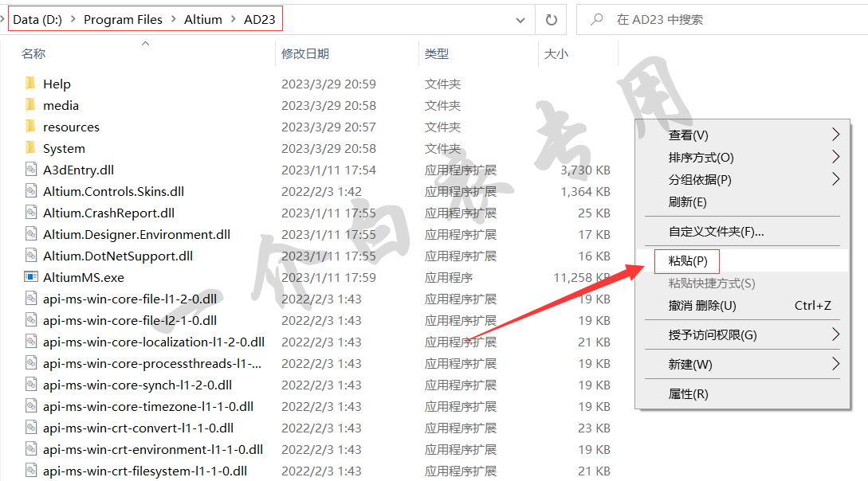The image size is (868, 481).
Task: Click the api-ms-win-core-synch-l1-2-0.dll file icon
Action: point(31,385)
